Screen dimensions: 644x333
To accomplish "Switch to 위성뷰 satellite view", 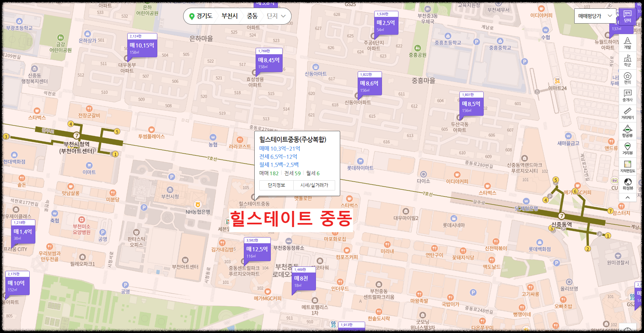I will (627, 184).
